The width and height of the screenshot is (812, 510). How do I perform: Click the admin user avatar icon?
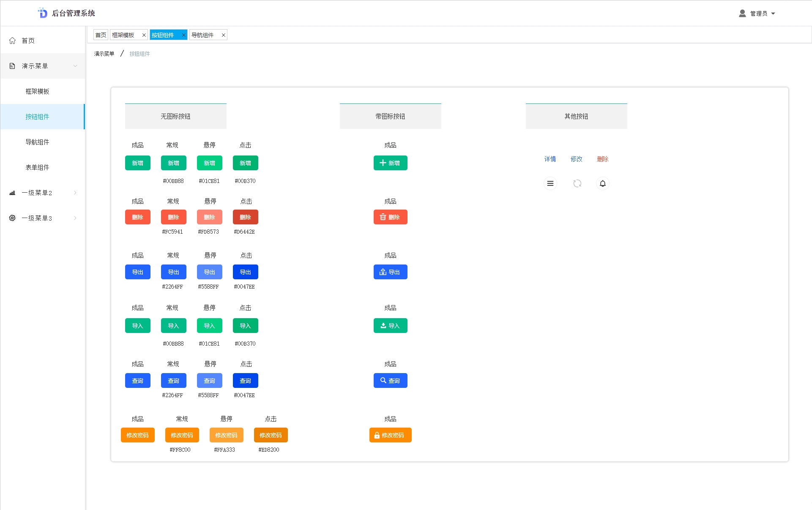(742, 14)
